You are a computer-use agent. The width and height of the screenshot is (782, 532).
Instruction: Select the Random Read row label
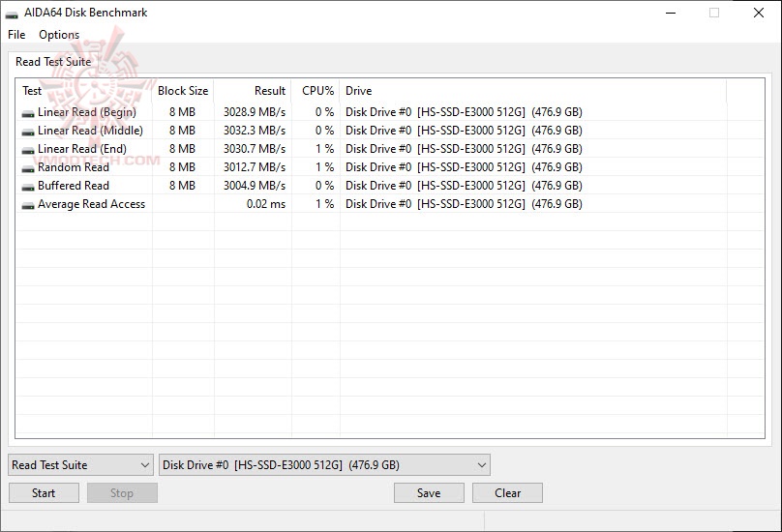(74, 167)
